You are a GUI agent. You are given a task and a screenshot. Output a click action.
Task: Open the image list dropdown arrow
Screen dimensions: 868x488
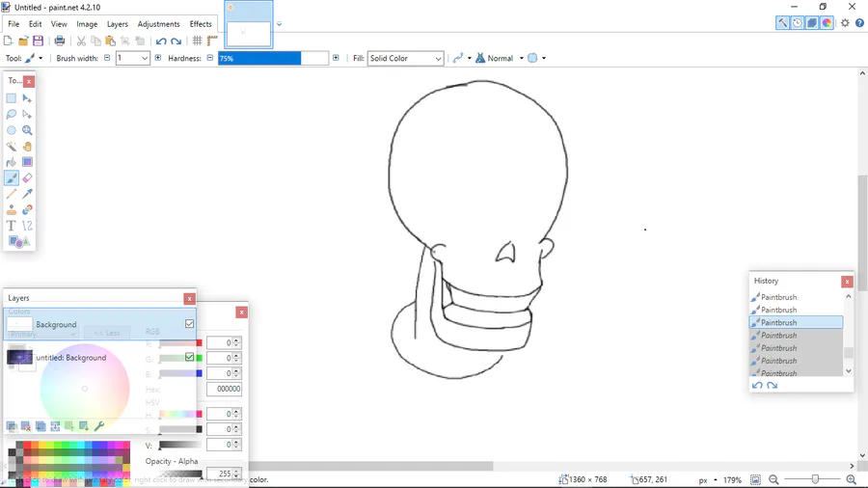coord(279,24)
